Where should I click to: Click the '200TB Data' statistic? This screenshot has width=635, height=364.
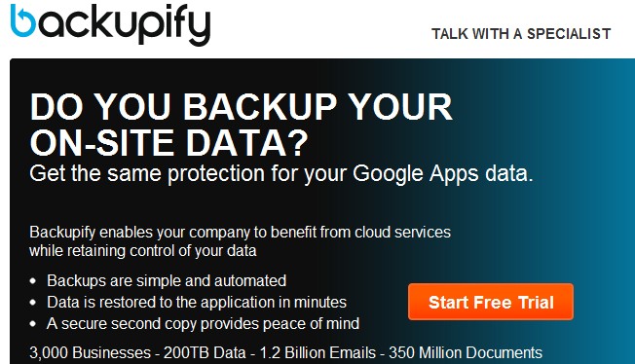coord(205,352)
